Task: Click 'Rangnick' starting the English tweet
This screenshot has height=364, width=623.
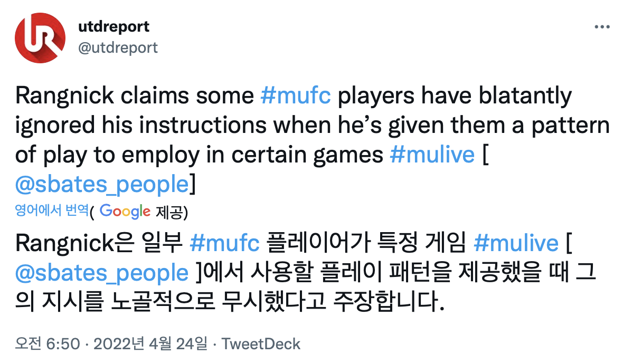Action: pos(63,96)
